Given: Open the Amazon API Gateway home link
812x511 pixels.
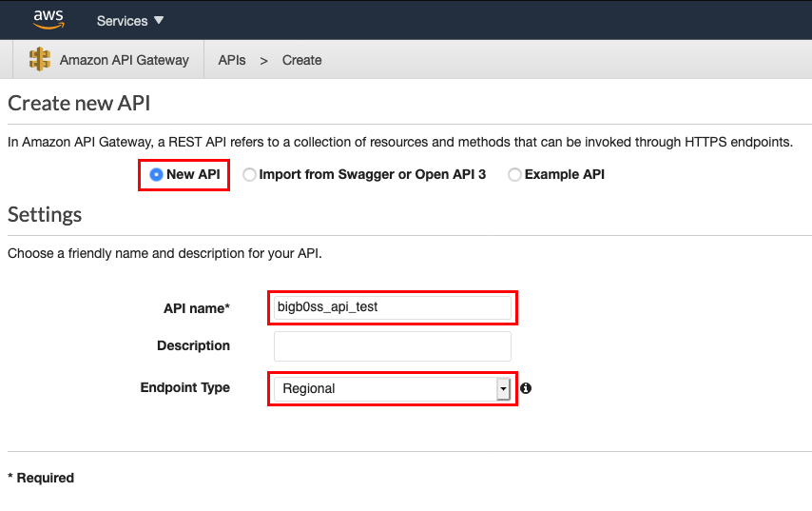Looking at the screenshot, I should click(x=125, y=60).
